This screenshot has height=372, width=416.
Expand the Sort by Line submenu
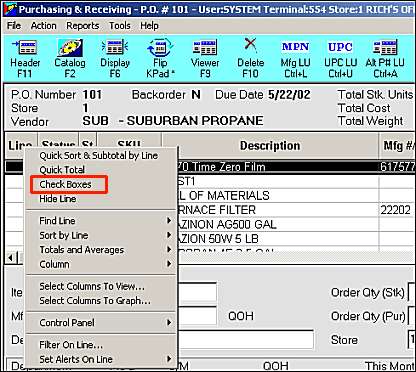pyautogui.click(x=100, y=235)
